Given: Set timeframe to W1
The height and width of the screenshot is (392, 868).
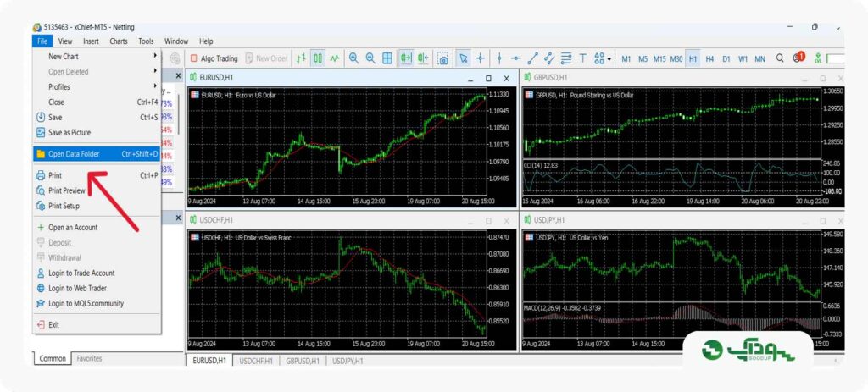Looking at the screenshot, I should pyautogui.click(x=743, y=58).
